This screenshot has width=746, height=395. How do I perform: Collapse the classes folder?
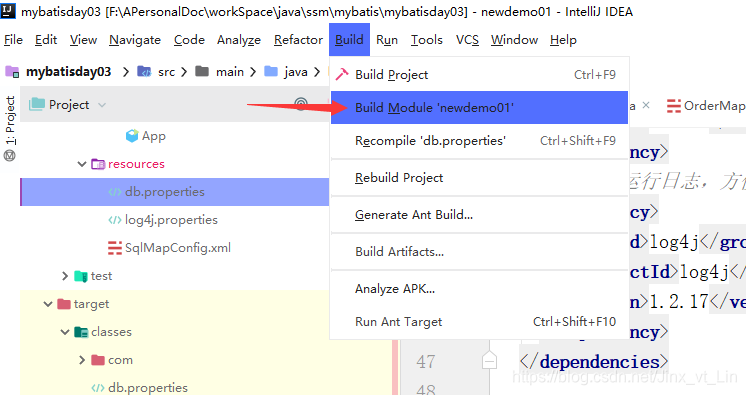point(65,332)
